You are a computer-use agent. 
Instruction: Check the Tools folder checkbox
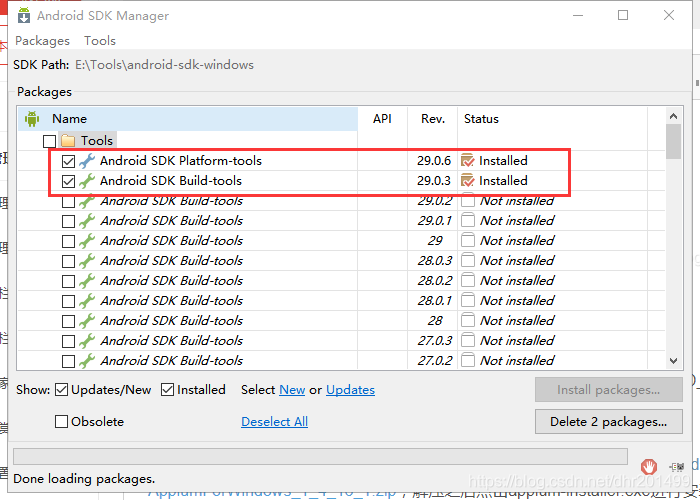[50, 141]
